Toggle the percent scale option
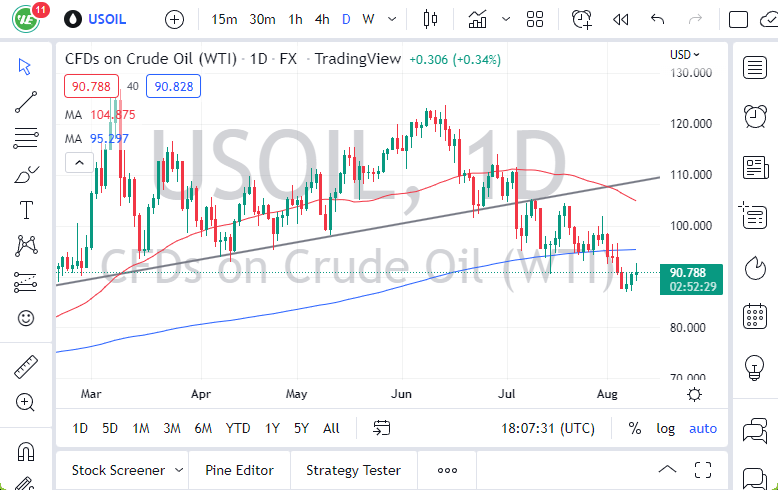778x490 pixels. [635, 428]
